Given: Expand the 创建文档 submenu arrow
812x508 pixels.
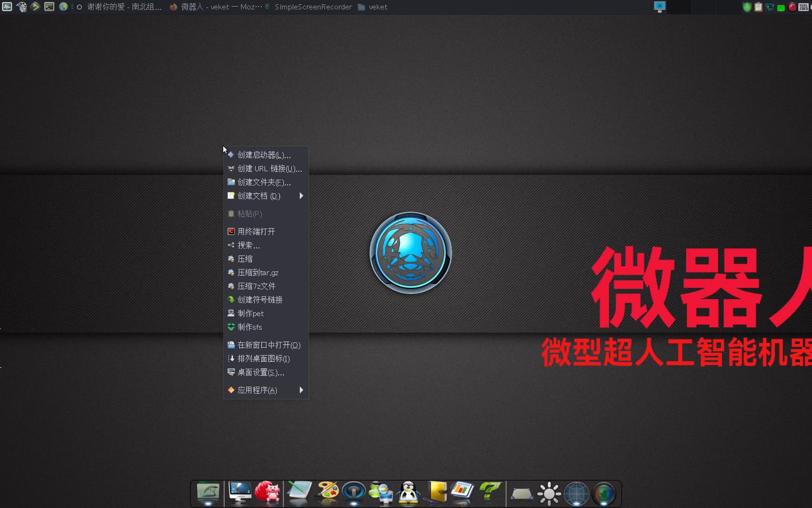Looking at the screenshot, I should coord(301,196).
